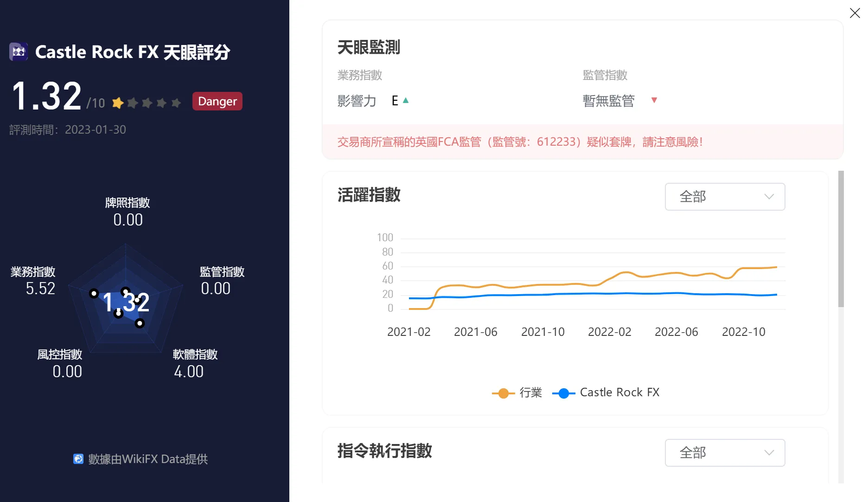868x502 pixels.
Task: Click the WikiFX Data logo icon
Action: [x=78, y=459]
